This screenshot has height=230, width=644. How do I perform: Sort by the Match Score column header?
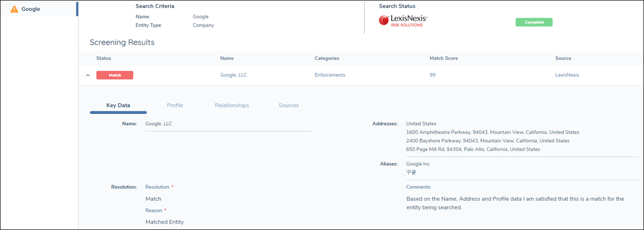(444, 58)
